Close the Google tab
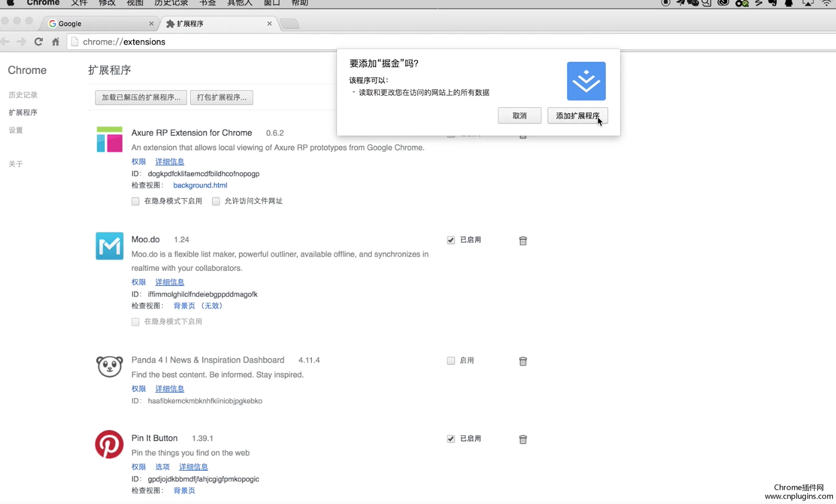This screenshot has width=836, height=504. click(x=151, y=24)
